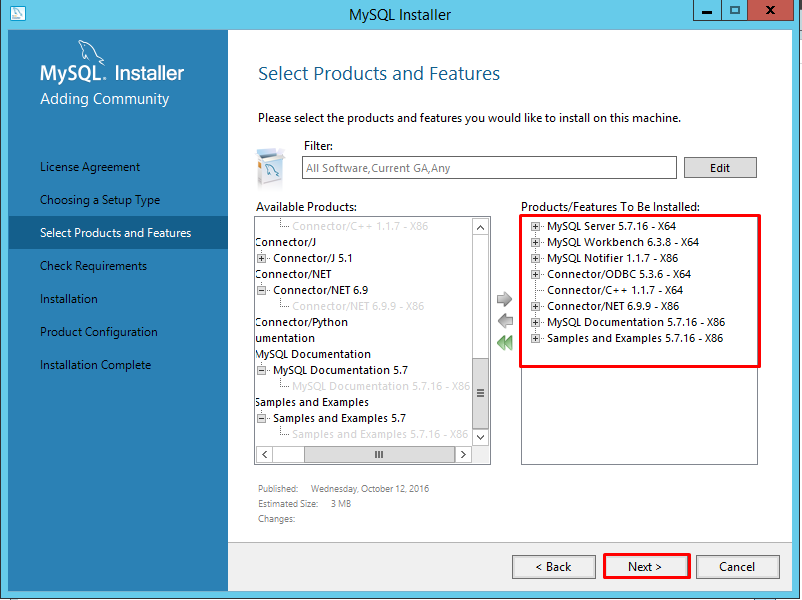802x600 pixels.
Task: Click horizontal scrollbar right arrow in Available Products
Action: click(463, 454)
